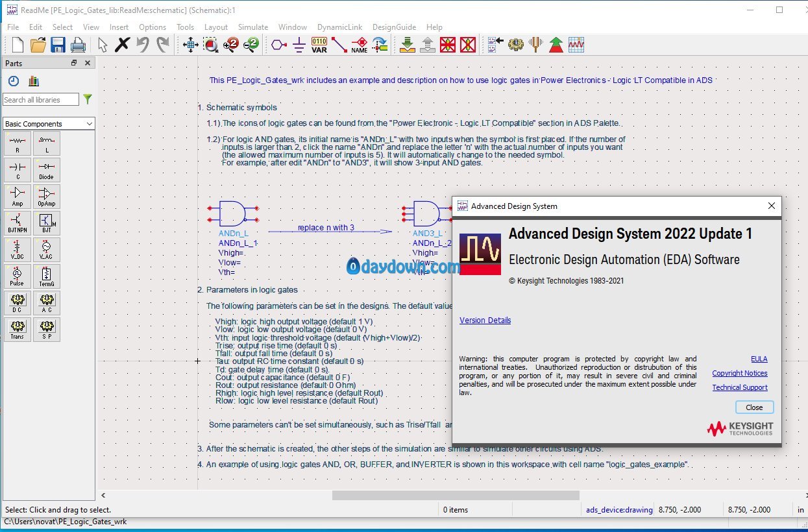This screenshot has width=808, height=532.
Task: Select the BJTNPN transistor part
Action: [18, 223]
